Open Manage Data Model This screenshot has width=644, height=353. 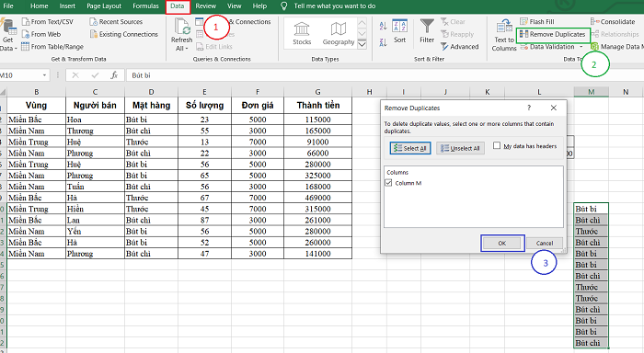click(617, 47)
